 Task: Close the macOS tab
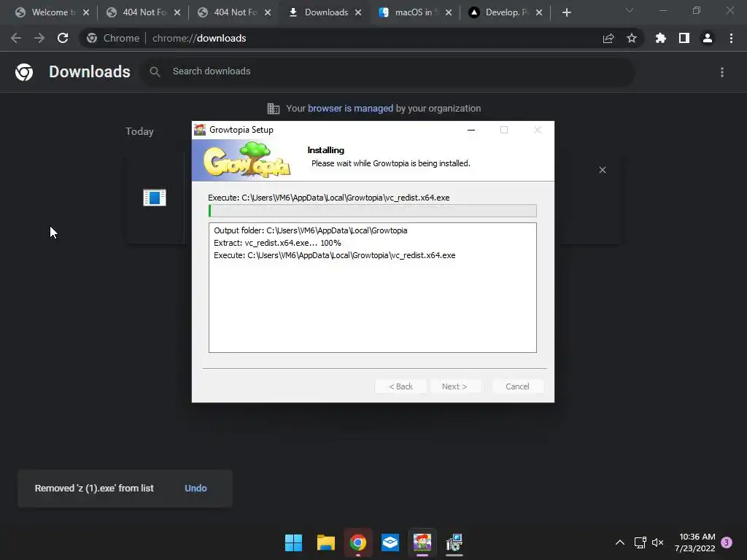(449, 12)
